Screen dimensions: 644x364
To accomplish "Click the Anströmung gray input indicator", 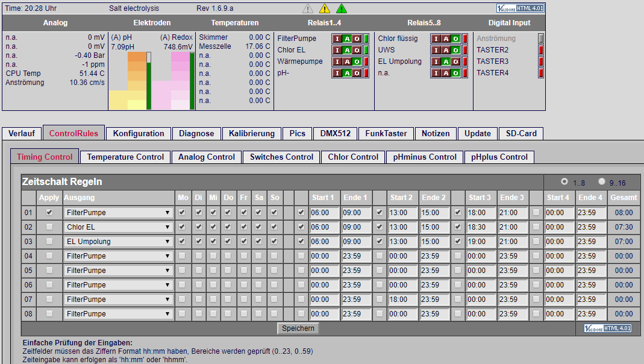I will pos(540,39).
